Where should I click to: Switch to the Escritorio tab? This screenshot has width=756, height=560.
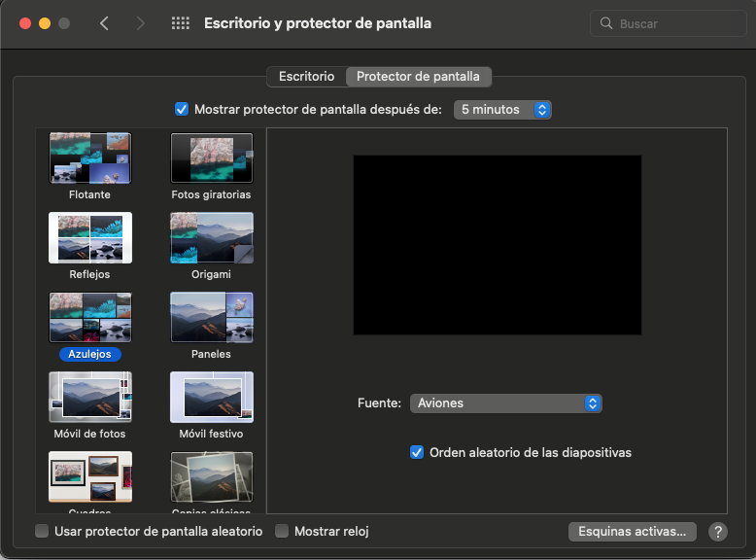pos(306,76)
